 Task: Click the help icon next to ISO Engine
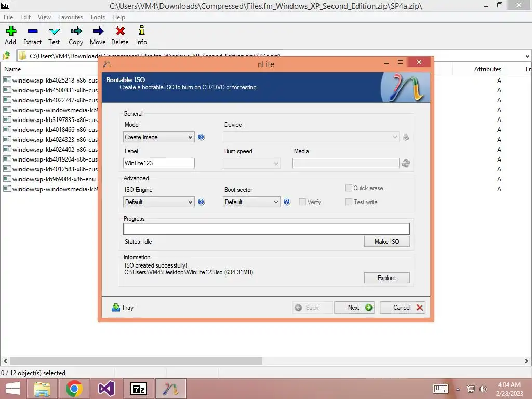point(201,202)
